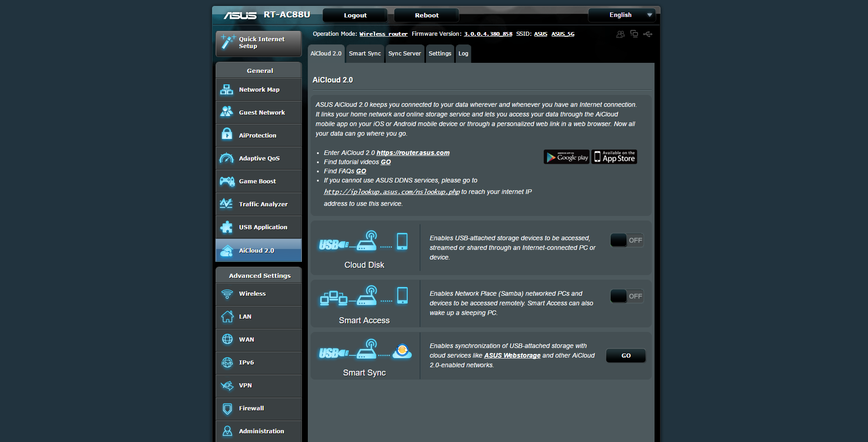
Task: Click the AiProtection lock icon
Action: [x=227, y=133]
